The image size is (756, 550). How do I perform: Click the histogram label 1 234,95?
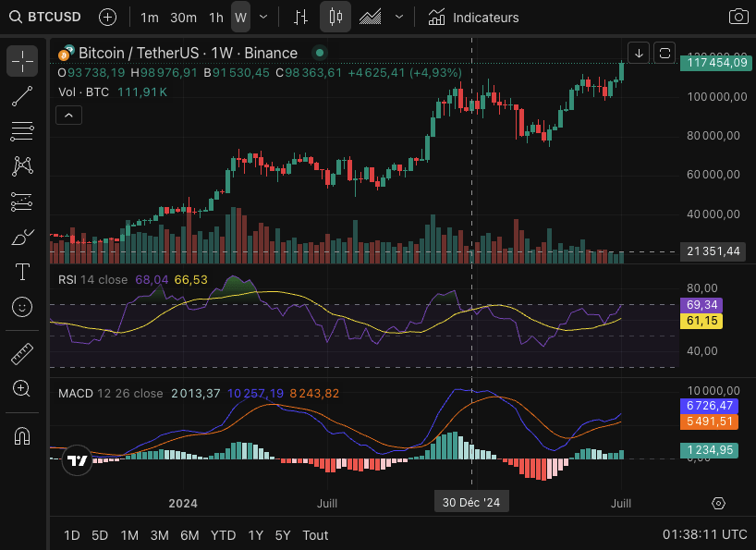pyautogui.click(x=709, y=450)
